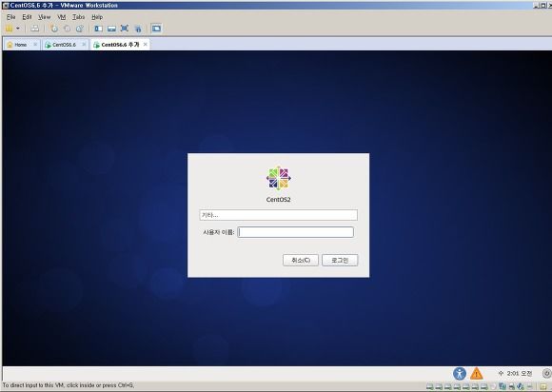Enter full screen mode icon
Screen dimensions: 552x392
[x=125, y=29]
